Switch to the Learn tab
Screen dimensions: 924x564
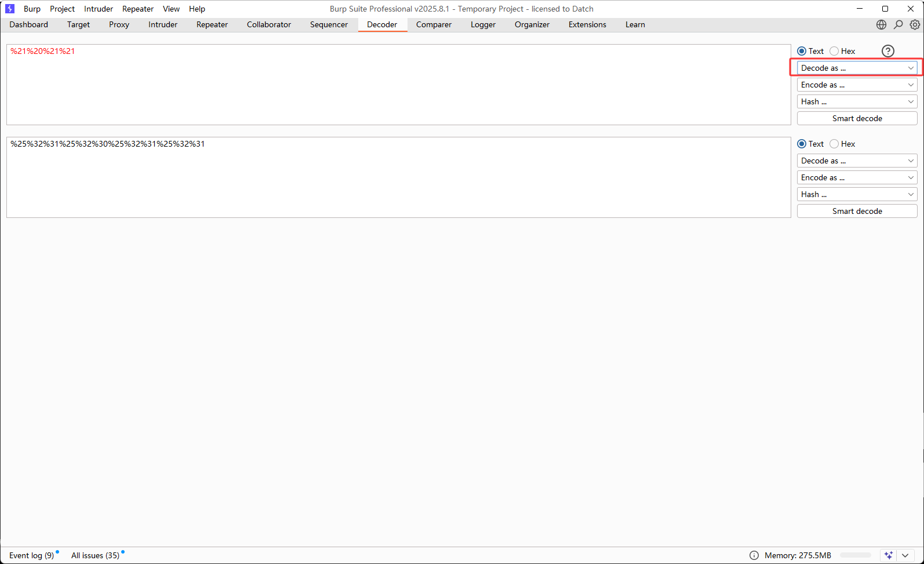click(x=635, y=24)
